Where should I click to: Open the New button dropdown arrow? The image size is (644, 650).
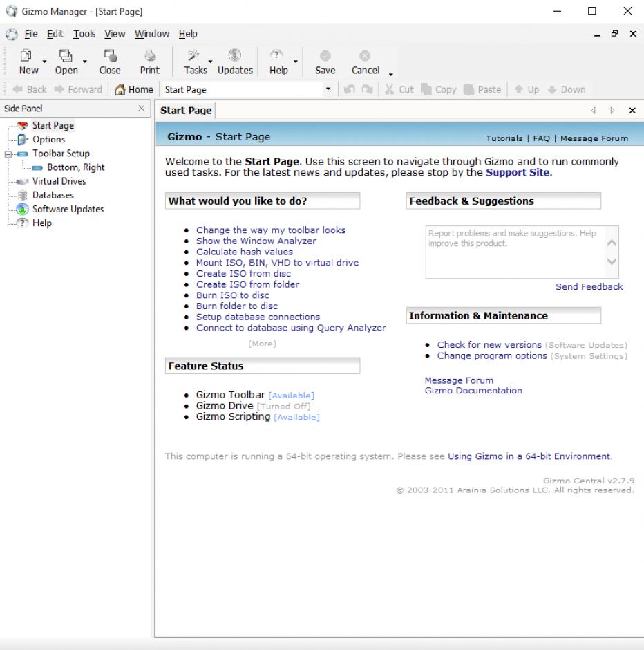coord(44,62)
